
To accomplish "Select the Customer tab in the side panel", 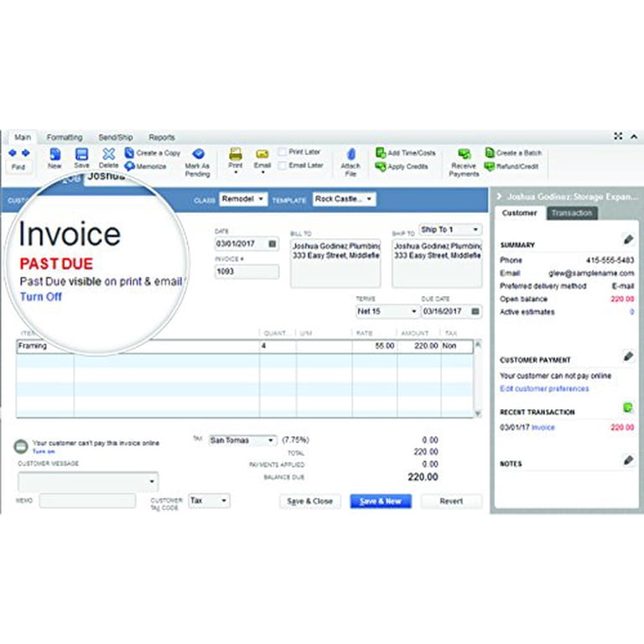I will 520,213.
